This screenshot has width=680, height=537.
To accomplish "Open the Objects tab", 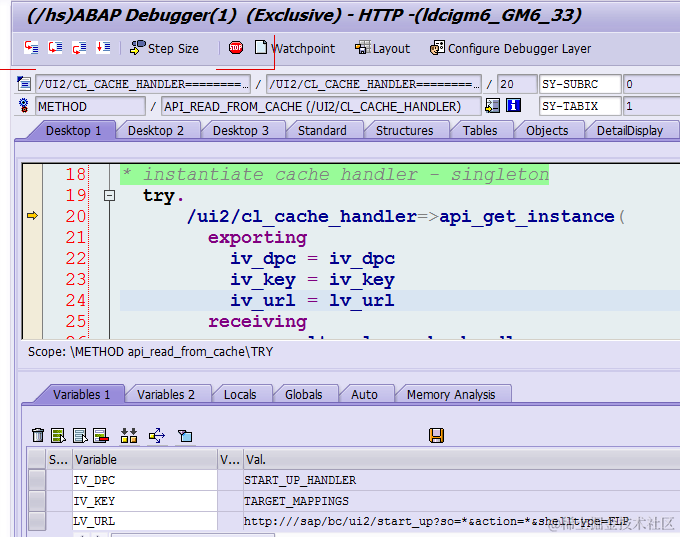I will click(x=547, y=131).
